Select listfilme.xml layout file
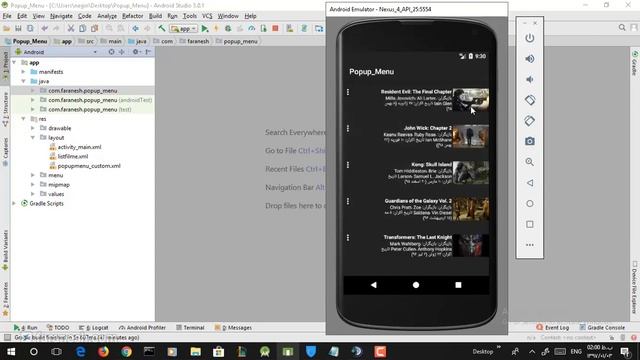The height and width of the screenshot is (360, 640). pos(72,156)
